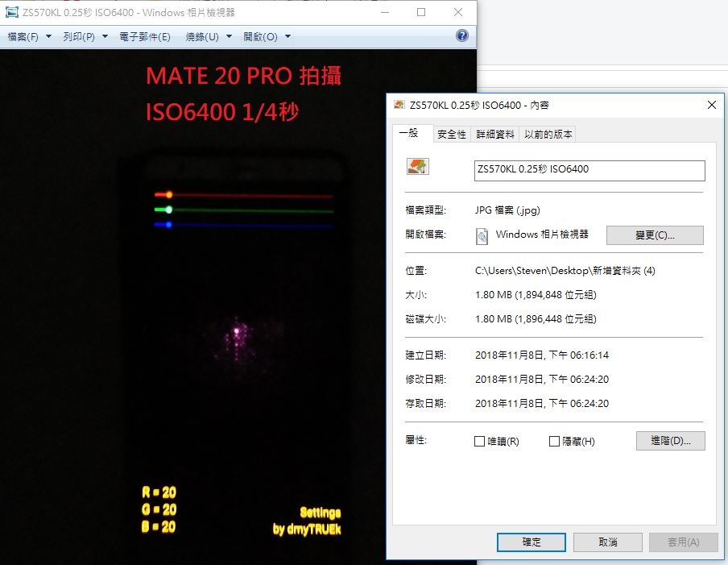
Task: Toggle the 隱藏(H) hidden checkbox
Action: point(554,441)
